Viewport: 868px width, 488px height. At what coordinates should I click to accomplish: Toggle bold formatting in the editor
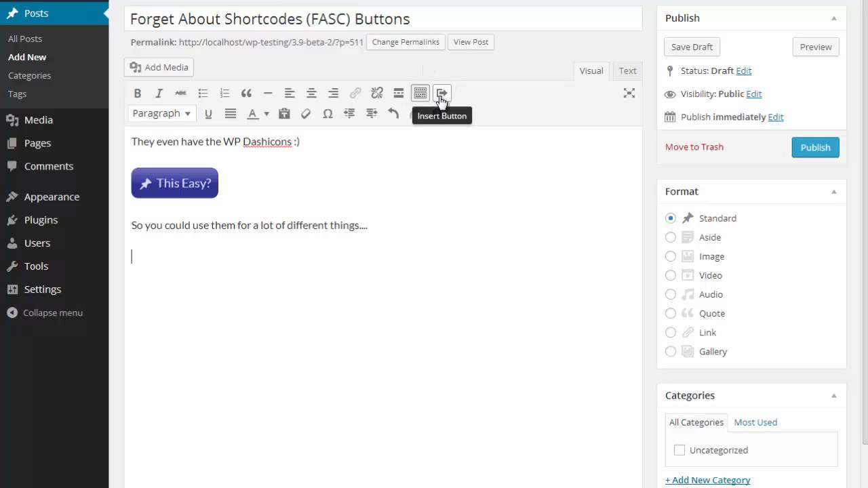point(138,93)
